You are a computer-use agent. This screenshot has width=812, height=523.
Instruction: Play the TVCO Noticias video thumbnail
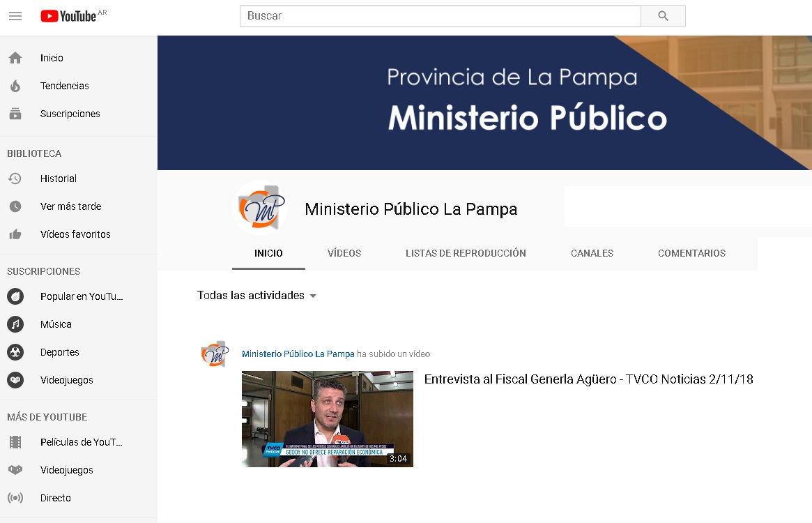click(327, 418)
